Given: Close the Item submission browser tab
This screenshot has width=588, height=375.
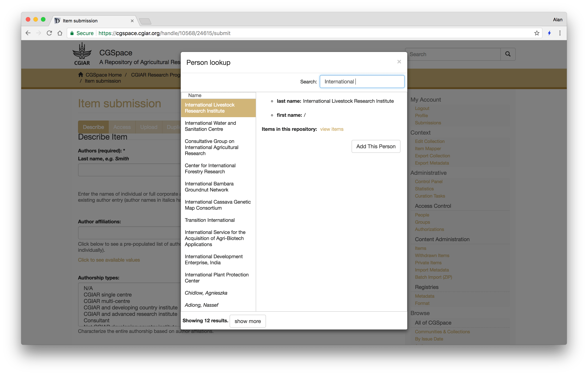Looking at the screenshot, I should point(132,21).
